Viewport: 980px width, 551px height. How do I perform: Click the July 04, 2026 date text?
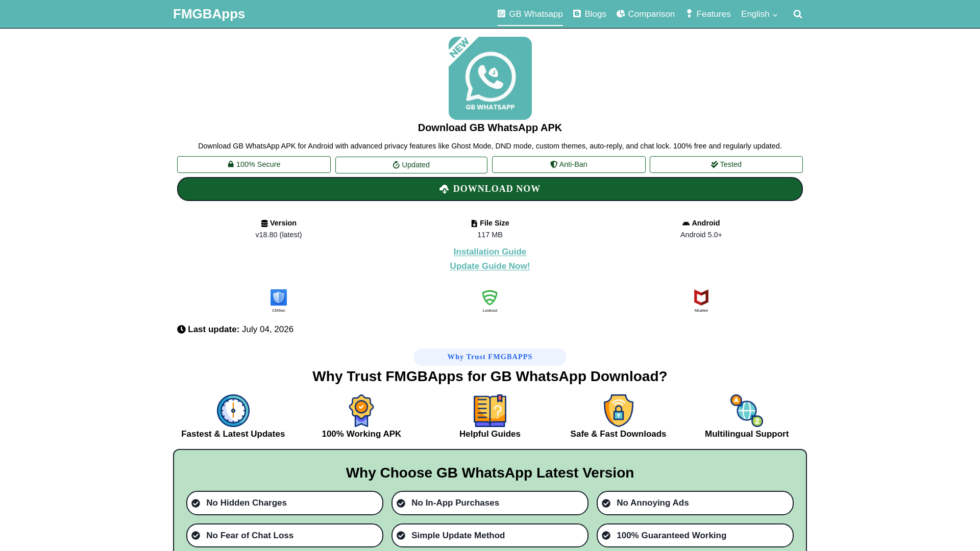click(267, 330)
